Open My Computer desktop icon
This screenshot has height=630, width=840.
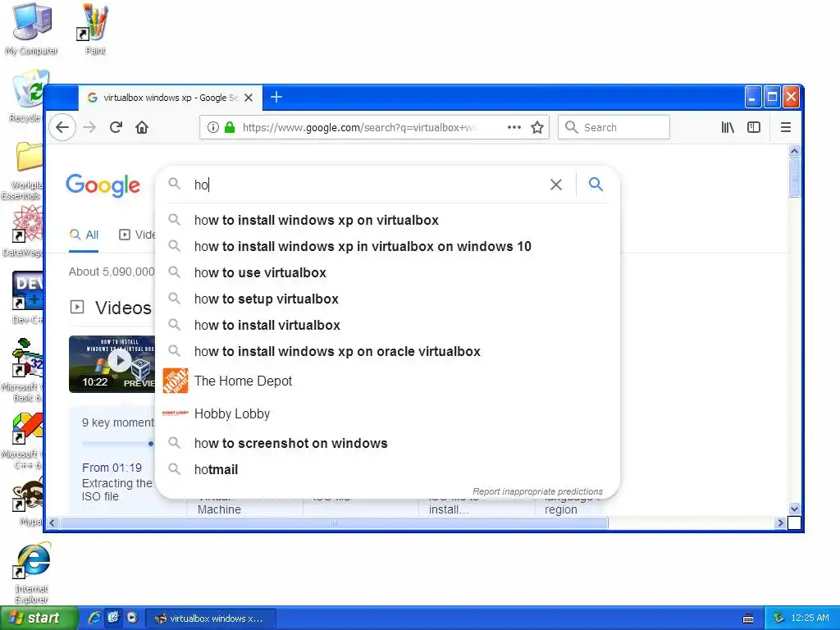click(x=31, y=30)
